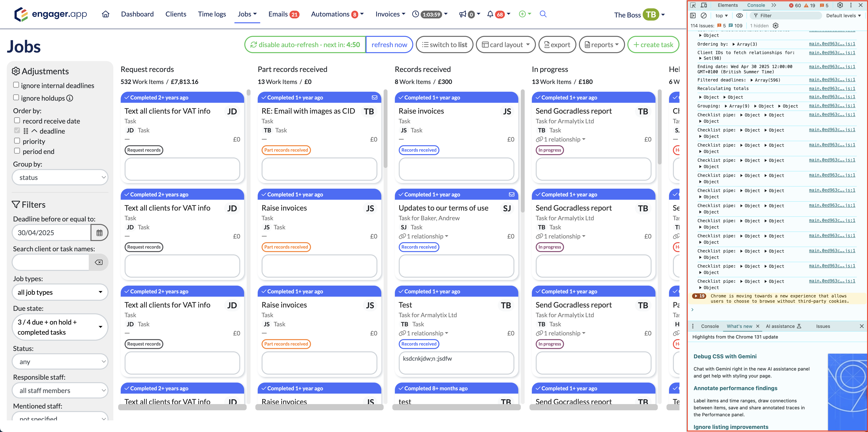
Task: Open Debug CSS with Gemini link
Action: 725,356
